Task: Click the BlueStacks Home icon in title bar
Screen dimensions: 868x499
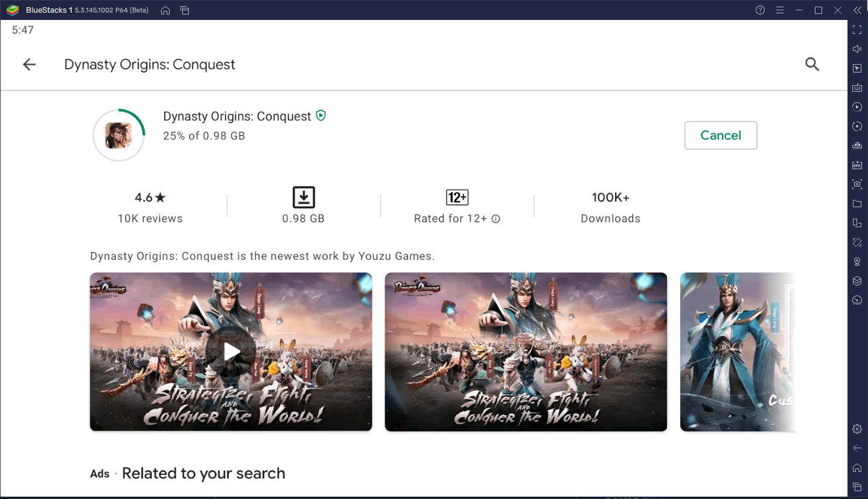Action: (x=165, y=10)
